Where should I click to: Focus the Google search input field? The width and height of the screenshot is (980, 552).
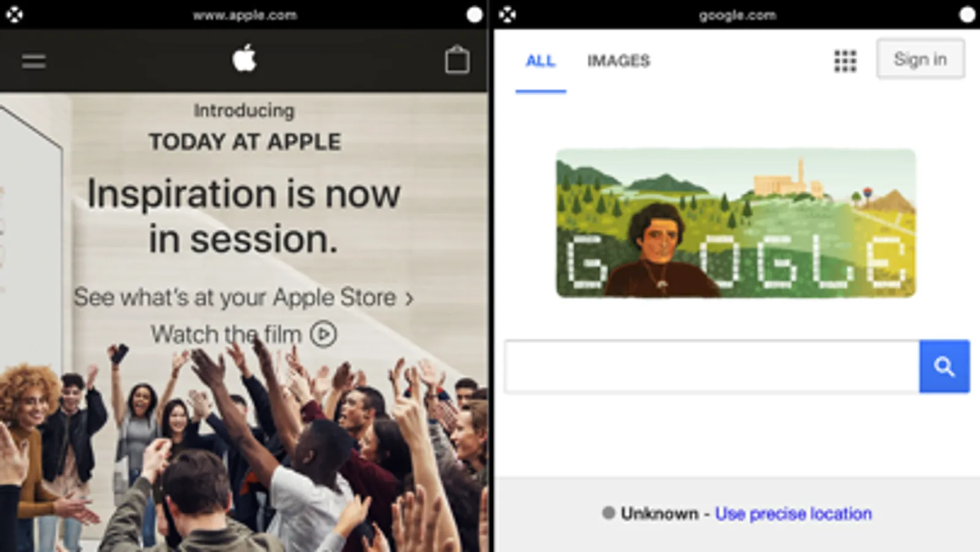[712, 366]
